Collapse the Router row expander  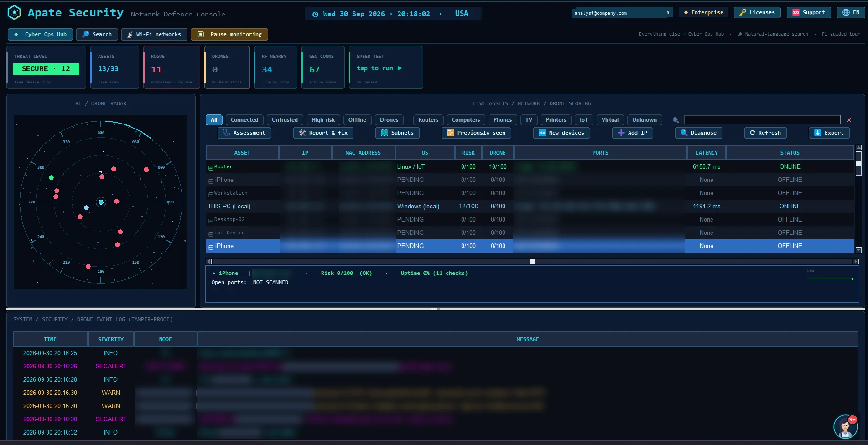[x=211, y=168]
